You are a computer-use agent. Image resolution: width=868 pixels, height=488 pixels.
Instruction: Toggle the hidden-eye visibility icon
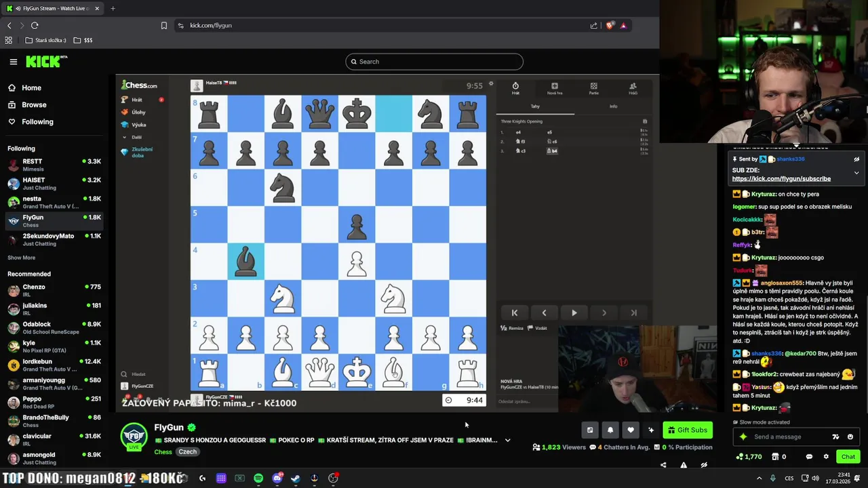pos(704,465)
